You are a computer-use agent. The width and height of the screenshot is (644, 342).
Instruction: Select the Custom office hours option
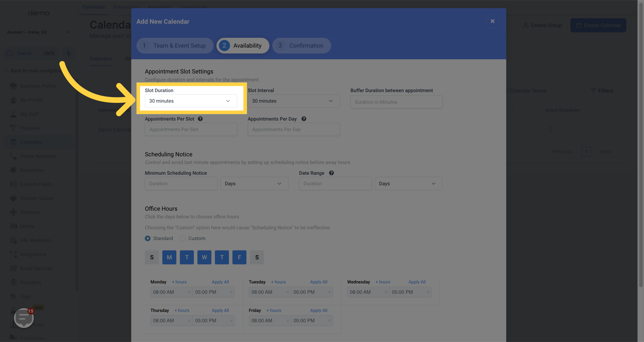[x=183, y=239]
